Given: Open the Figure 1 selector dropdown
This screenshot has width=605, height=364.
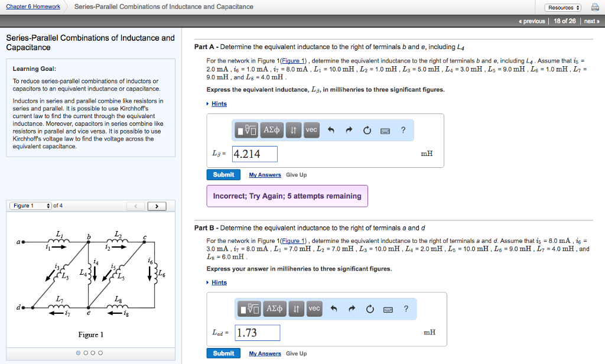Looking at the screenshot, I should click(29, 206).
